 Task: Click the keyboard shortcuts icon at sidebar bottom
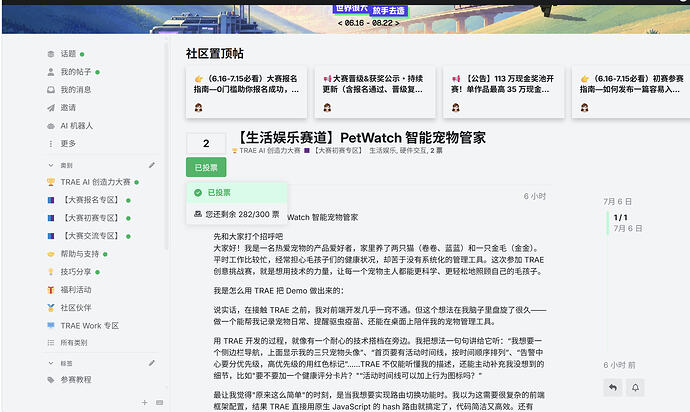(x=159, y=402)
